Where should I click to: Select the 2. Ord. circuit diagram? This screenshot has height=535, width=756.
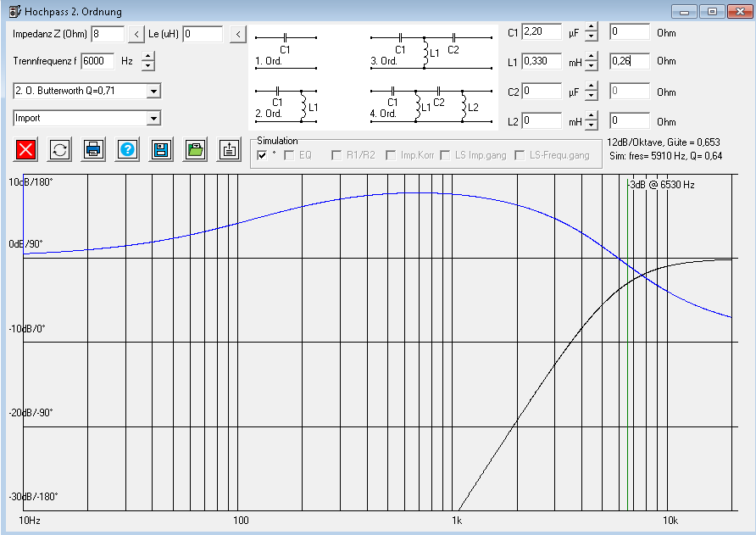click(286, 104)
